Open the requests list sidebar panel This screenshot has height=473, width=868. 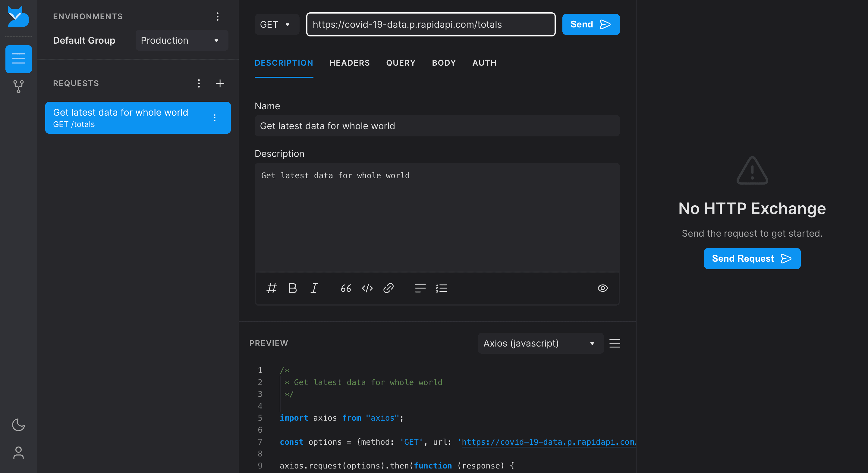18,59
